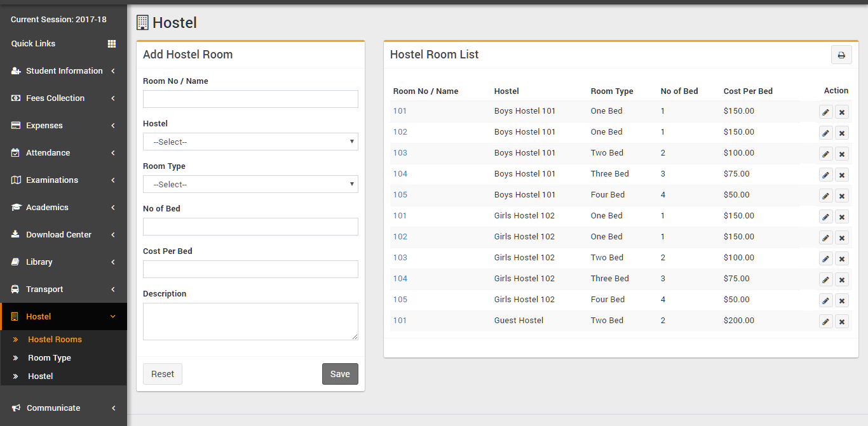Collapse the Hostel sidebar section
The height and width of the screenshot is (426, 868).
click(64, 317)
